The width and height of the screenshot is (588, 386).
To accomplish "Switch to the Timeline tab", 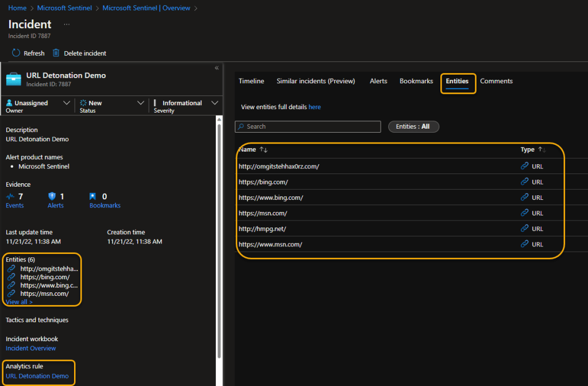I will (x=252, y=81).
